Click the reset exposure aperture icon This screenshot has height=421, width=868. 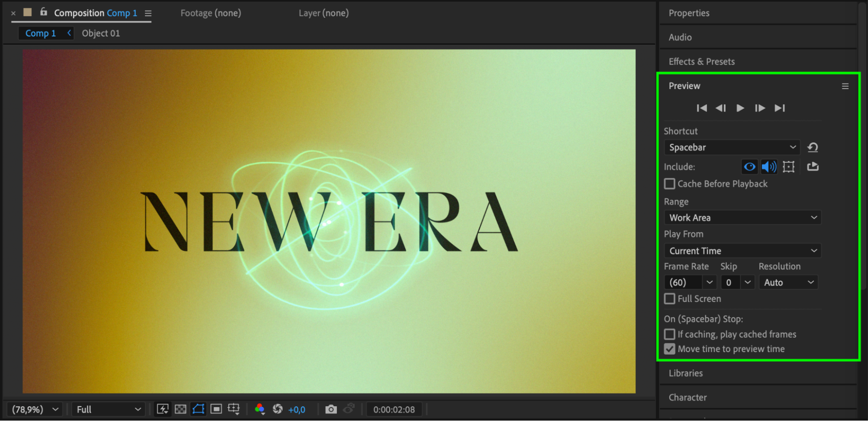click(x=277, y=409)
